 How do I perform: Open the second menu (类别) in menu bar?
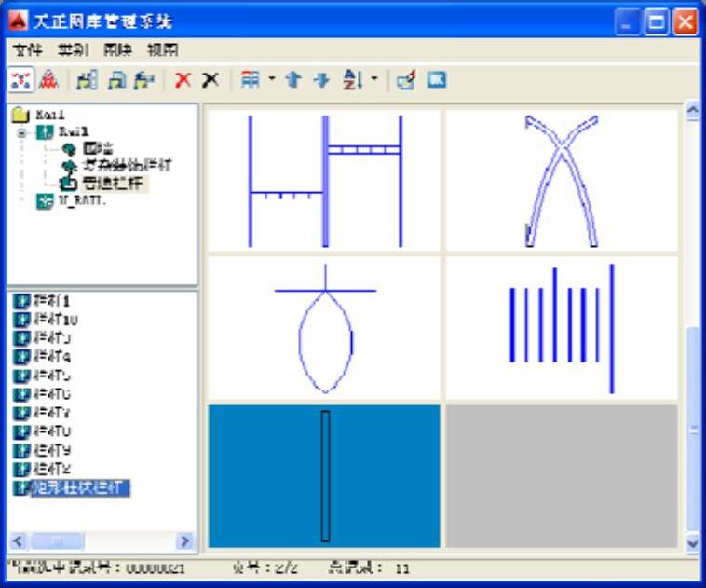pyautogui.click(x=73, y=49)
